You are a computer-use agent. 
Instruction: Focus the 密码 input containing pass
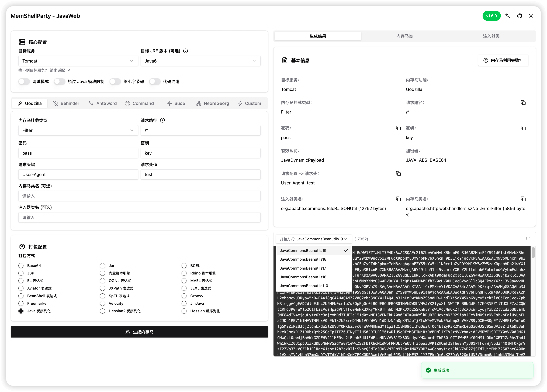click(78, 153)
